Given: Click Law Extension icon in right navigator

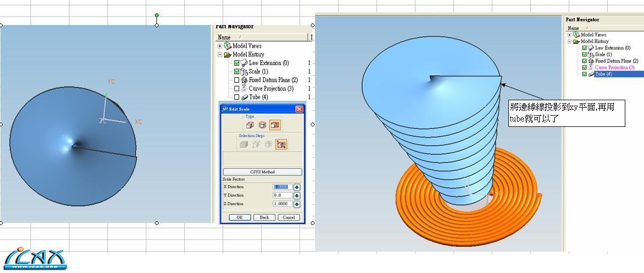Looking at the screenshot, I should tap(591, 48).
